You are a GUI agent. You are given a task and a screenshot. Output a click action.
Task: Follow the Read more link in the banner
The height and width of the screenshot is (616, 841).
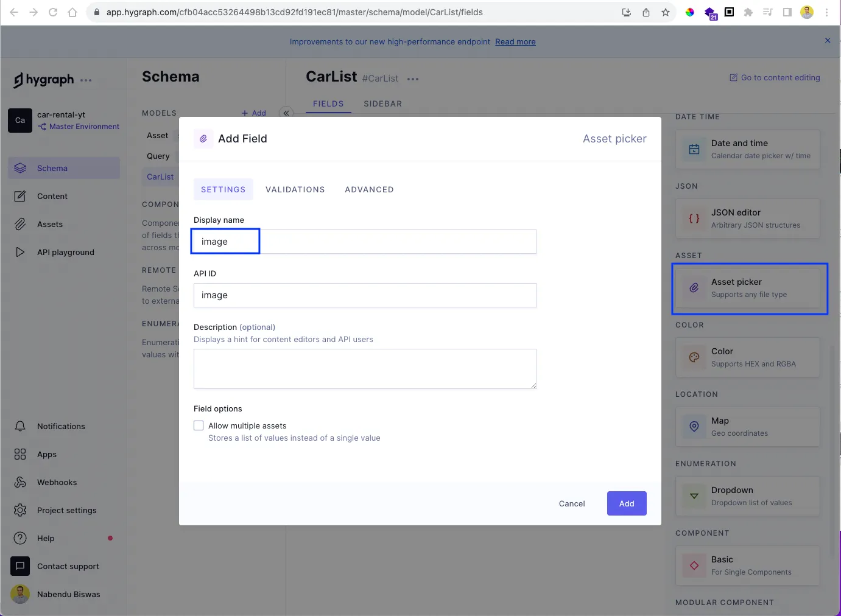pyautogui.click(x=515, y=42)
